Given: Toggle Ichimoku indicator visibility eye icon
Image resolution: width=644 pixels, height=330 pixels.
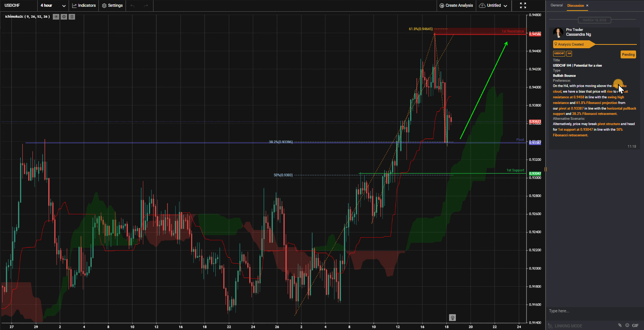Looking at the screenshot, I should [56, 17].
